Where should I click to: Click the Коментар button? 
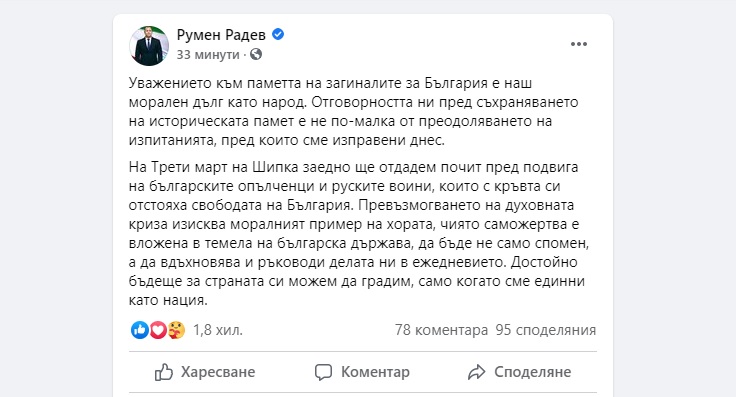[362, 372]
